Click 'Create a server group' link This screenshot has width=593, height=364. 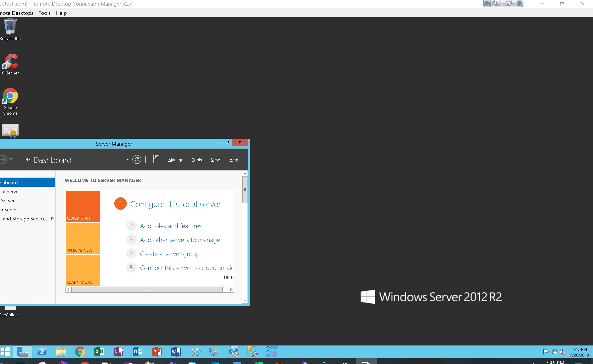[x=170, y=254]
